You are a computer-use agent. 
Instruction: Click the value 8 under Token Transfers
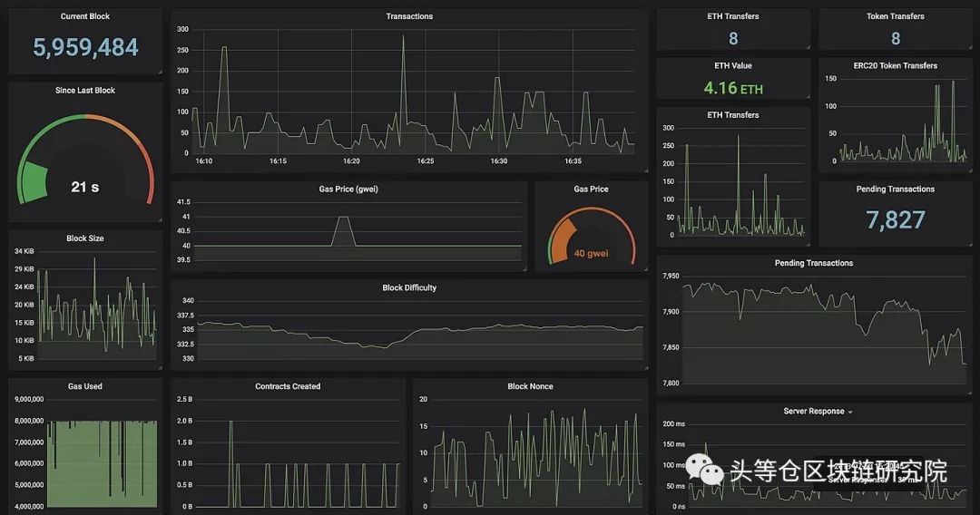tap(896, 39)
